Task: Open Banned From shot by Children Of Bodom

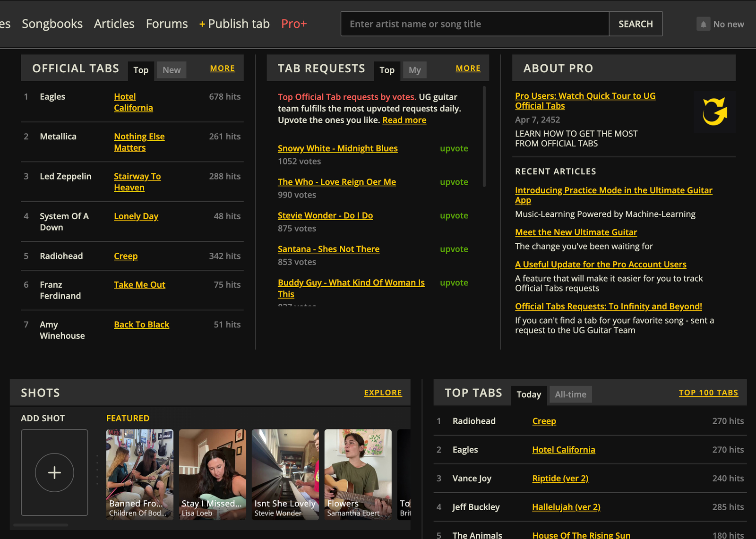Action: pos(140,475)
